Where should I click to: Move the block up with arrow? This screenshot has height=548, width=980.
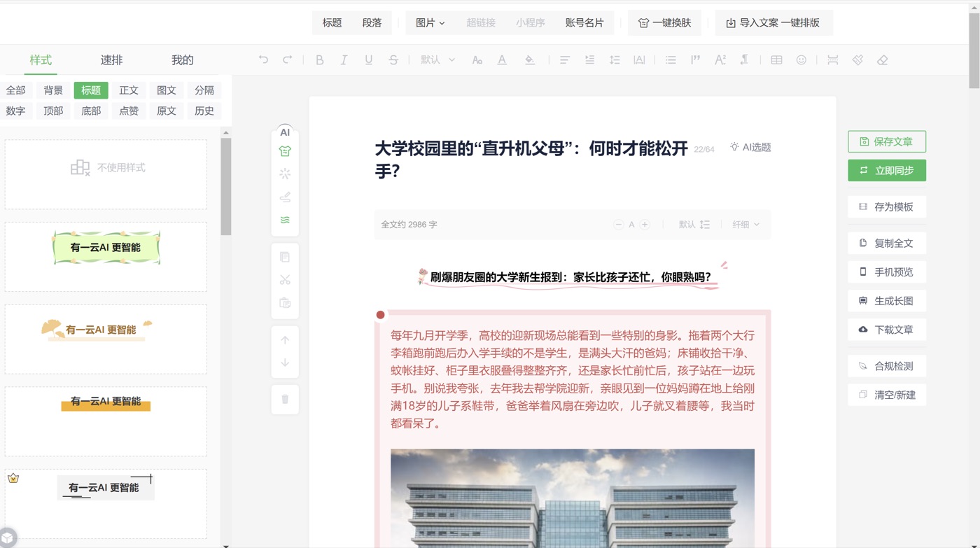click(x=285, y=340)
